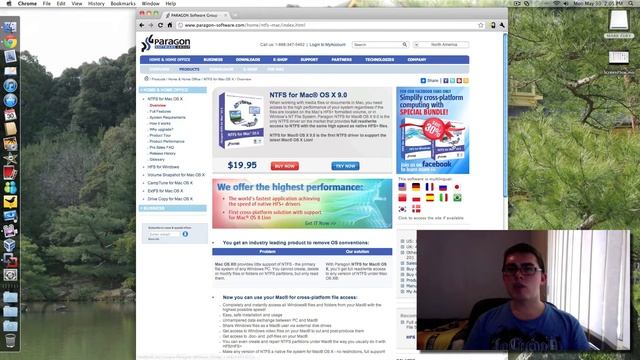Open the Bookmarks menu in the menu bar

tap(123, 3)
